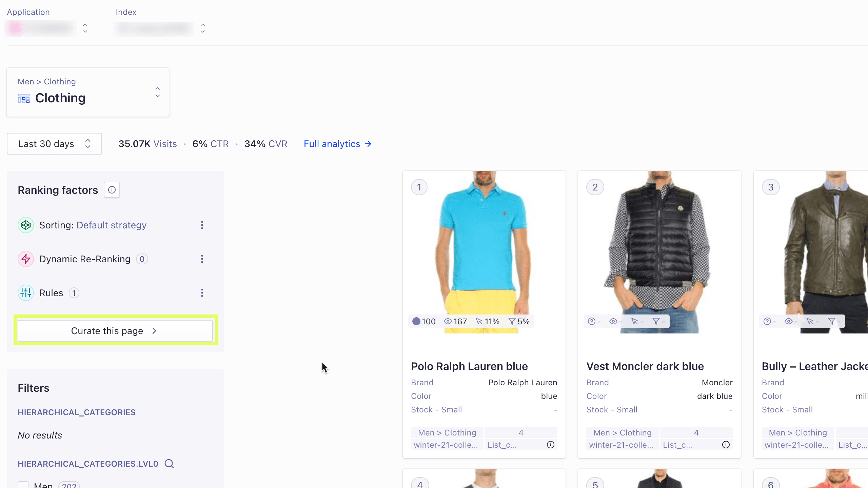Click the Clothing category page icon
This screenshot has height=488, width=868.
tap(24, 99)
